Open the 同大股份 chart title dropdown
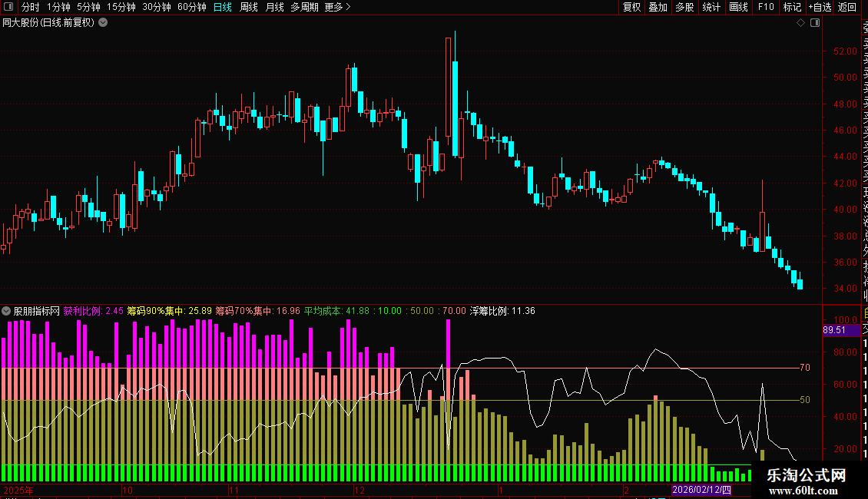Viewport: 868px width, 499px height. [103, 23]
